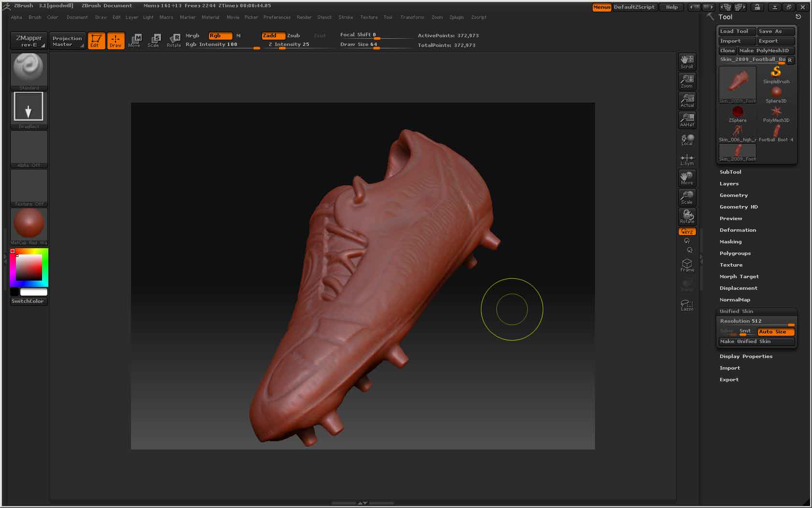The height and width of the screenshot is (508, 812).
Task: Click Load Tool button
Action: (737, 31)
